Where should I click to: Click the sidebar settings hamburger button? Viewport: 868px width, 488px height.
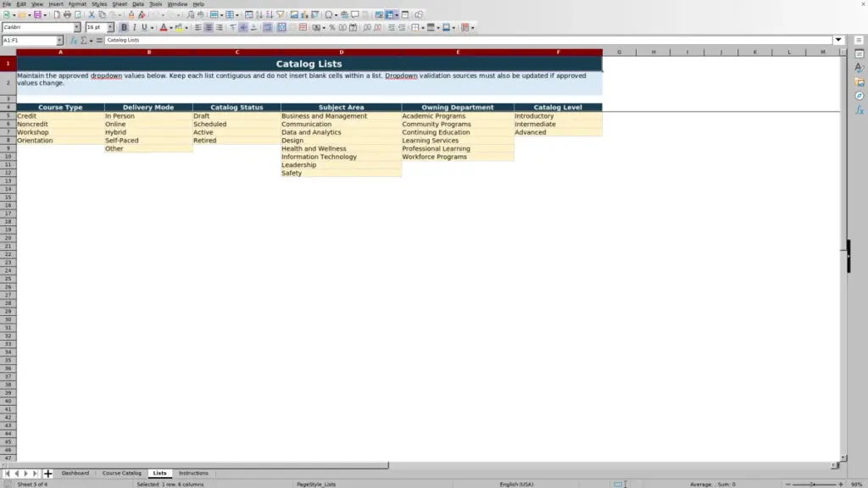(x=859, y=41)
